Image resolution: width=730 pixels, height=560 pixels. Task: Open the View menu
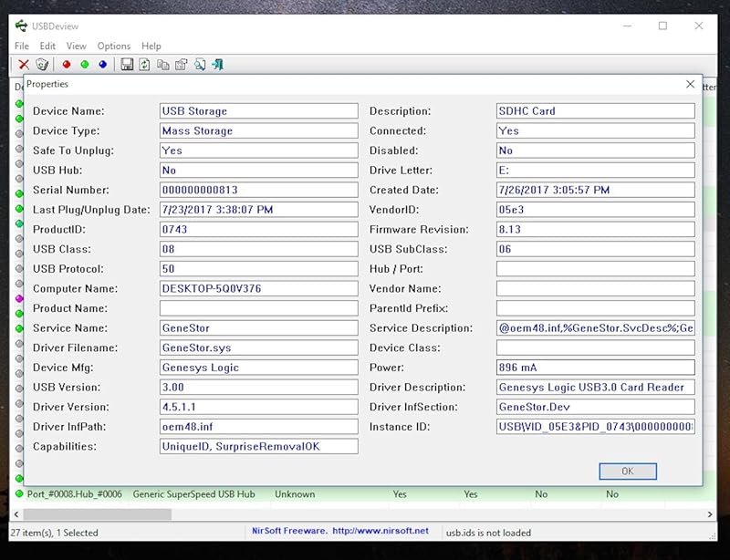(77, 46)
